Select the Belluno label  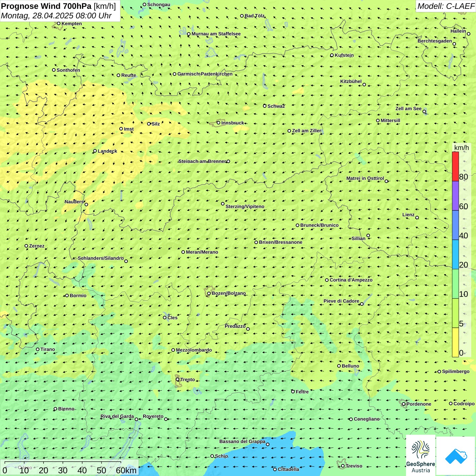pos(350,366)
